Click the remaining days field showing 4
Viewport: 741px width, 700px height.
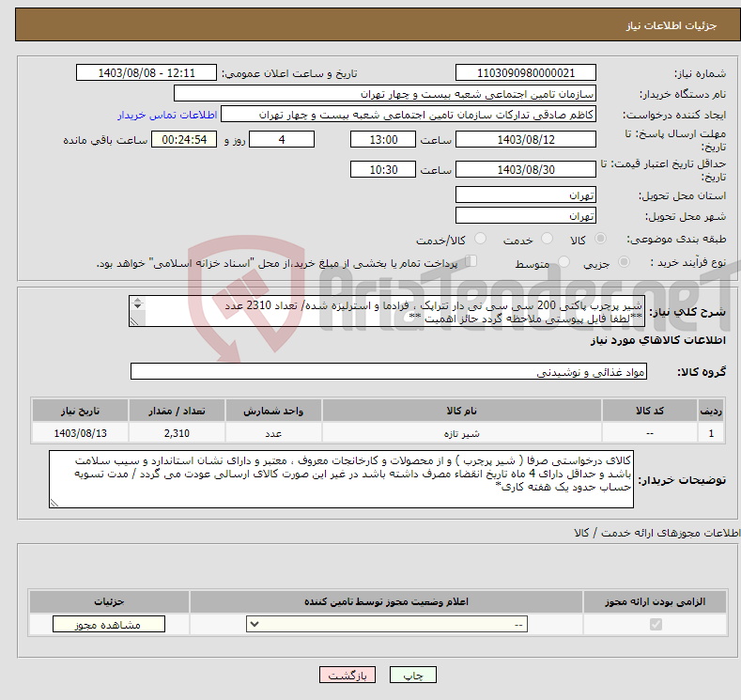click(282, 139)
